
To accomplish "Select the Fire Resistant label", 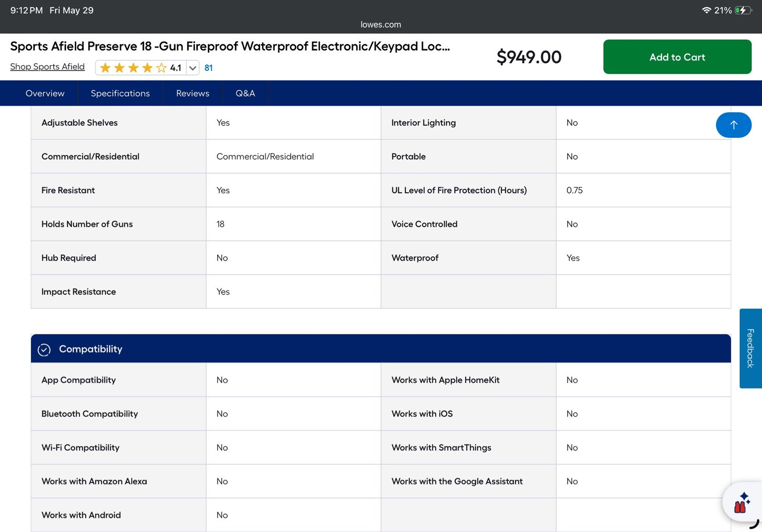I will point(68,190).
